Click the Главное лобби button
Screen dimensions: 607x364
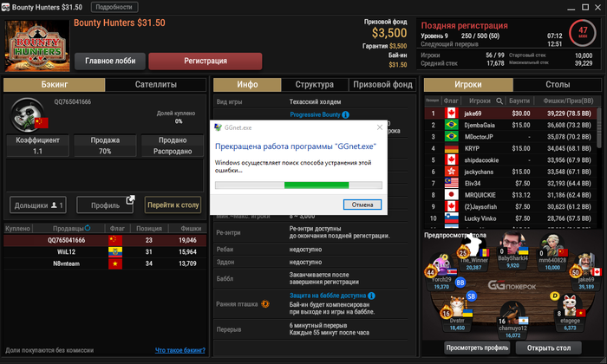pyautogui.click(x=110, y=62)
